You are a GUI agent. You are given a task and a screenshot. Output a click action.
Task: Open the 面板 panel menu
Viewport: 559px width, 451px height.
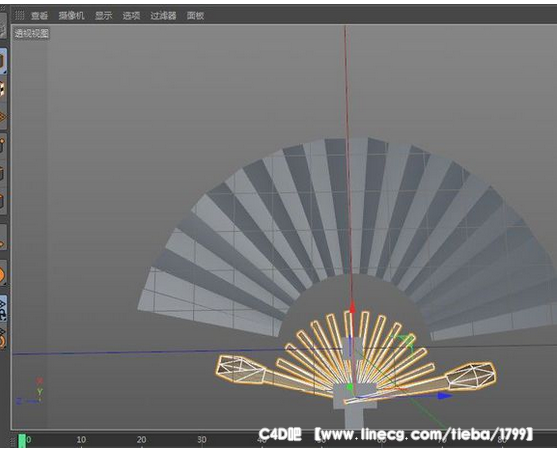click(195, 16)
